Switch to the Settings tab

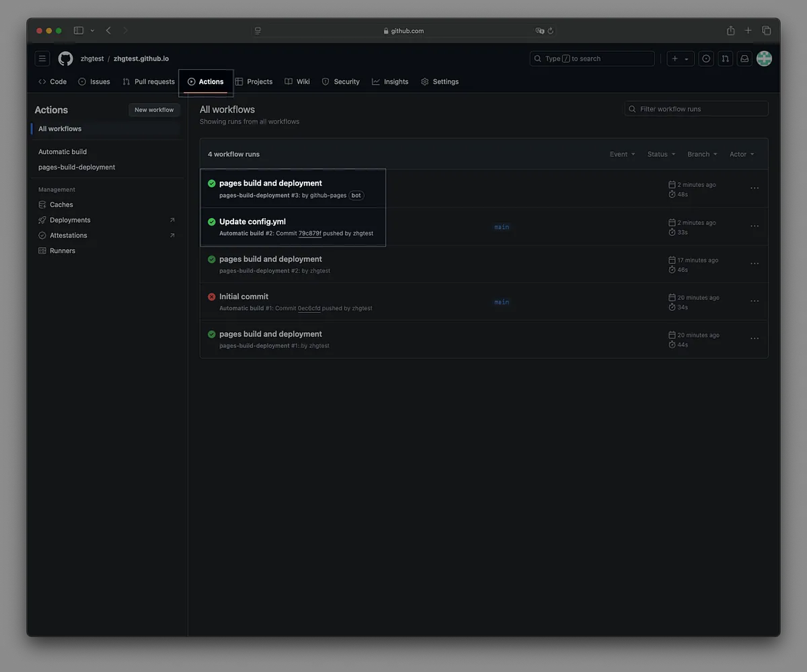(x=440, y=81)
